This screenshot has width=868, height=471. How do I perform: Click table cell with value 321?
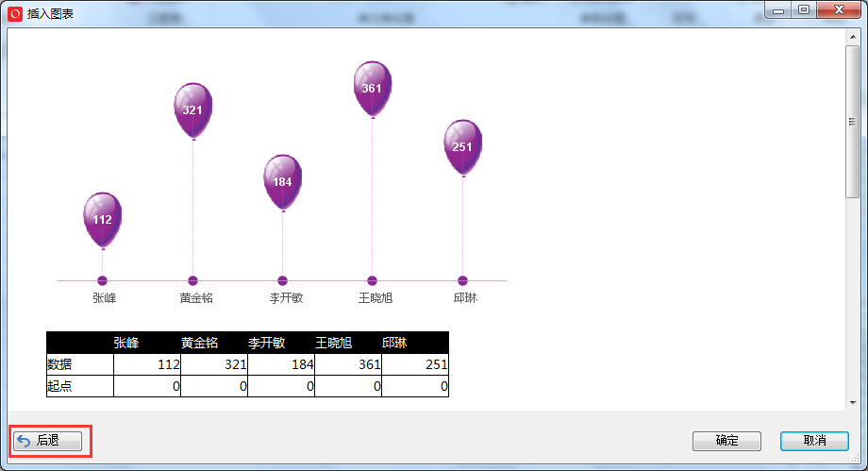[x=213, y=364]
